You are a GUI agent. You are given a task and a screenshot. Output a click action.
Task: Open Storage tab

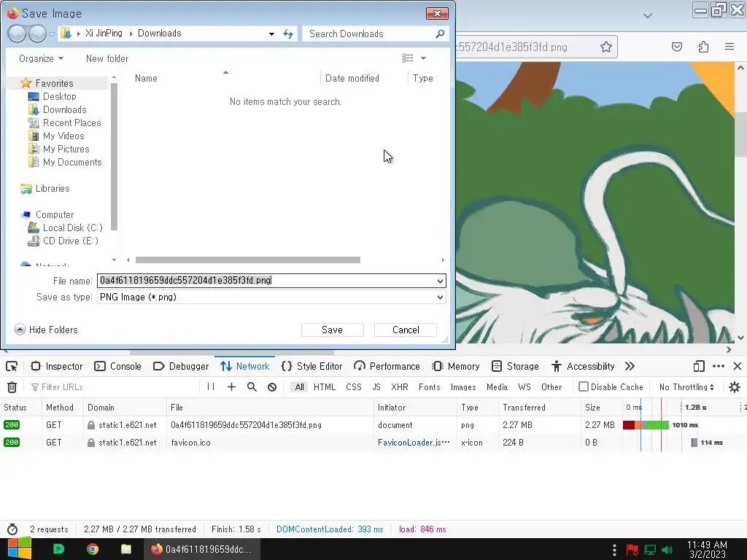point(516,366)
